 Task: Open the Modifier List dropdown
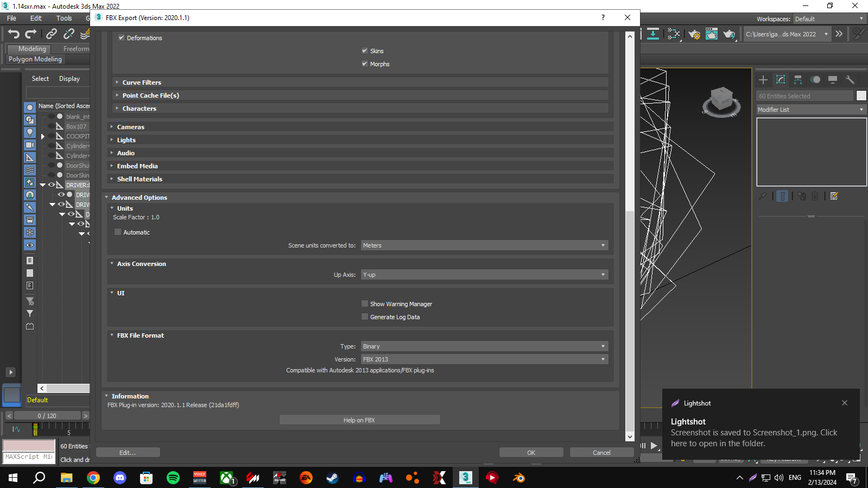tap(811, 110)
